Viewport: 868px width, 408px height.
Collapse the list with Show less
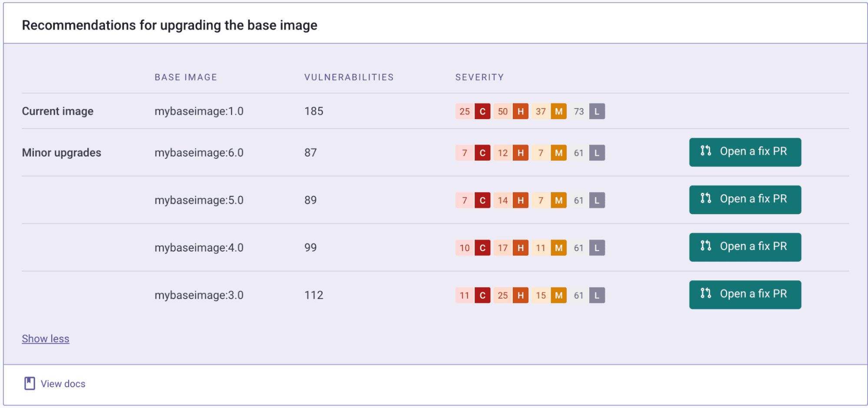46,339
